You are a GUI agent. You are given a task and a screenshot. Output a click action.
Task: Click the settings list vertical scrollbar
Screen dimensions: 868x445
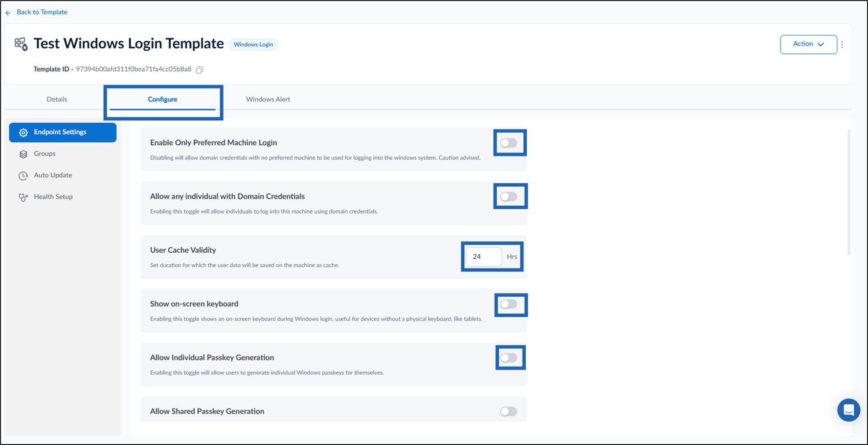click(x=849, y=192)
